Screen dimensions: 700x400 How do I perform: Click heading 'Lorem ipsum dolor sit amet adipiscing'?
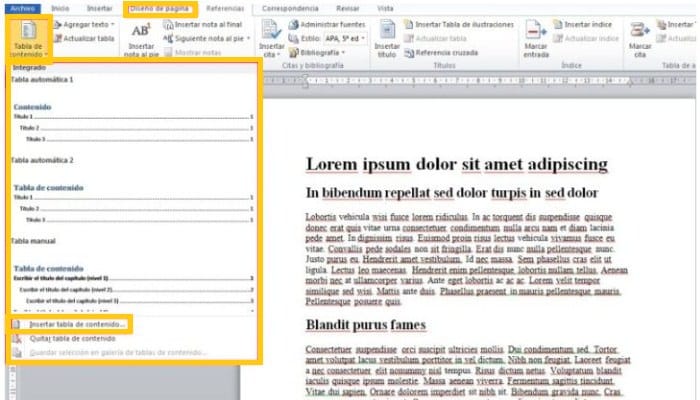pyautogui.click(x=457, y=164)
